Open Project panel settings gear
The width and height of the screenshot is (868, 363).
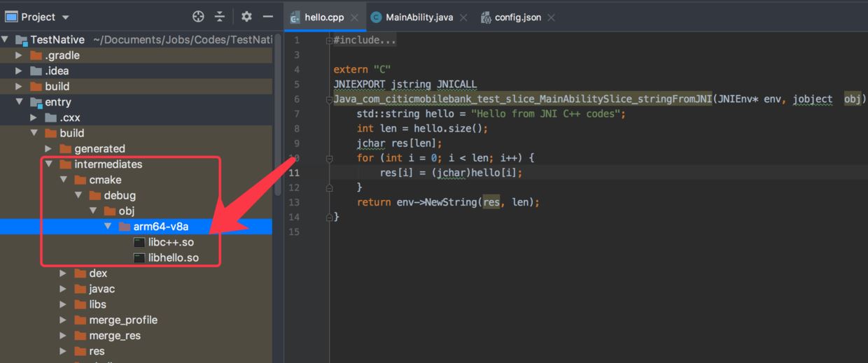click(246, 16)
